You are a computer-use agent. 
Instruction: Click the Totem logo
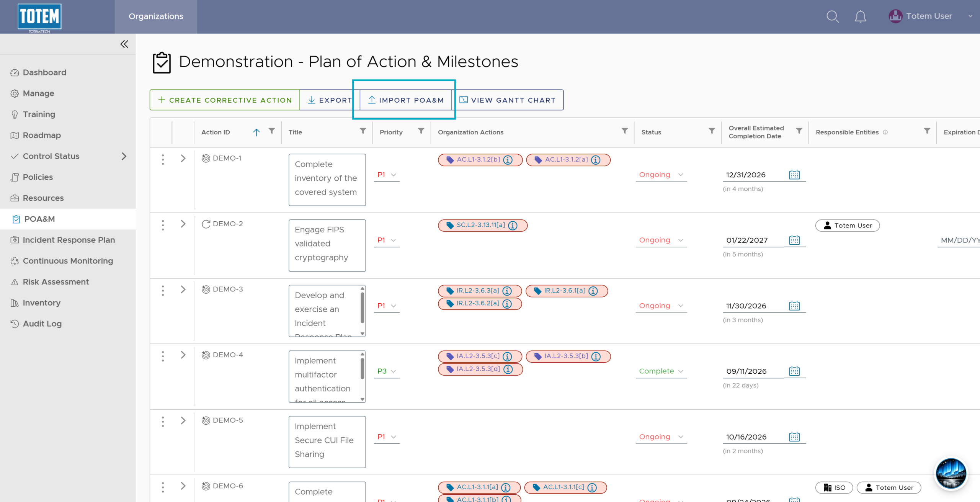tap(39, 17)
